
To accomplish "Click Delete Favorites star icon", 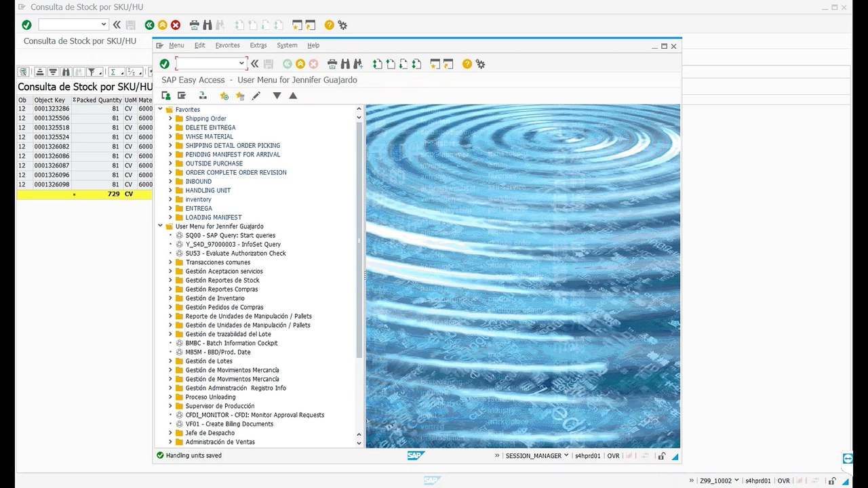I will pyautogui.click(x=240, y=96).
